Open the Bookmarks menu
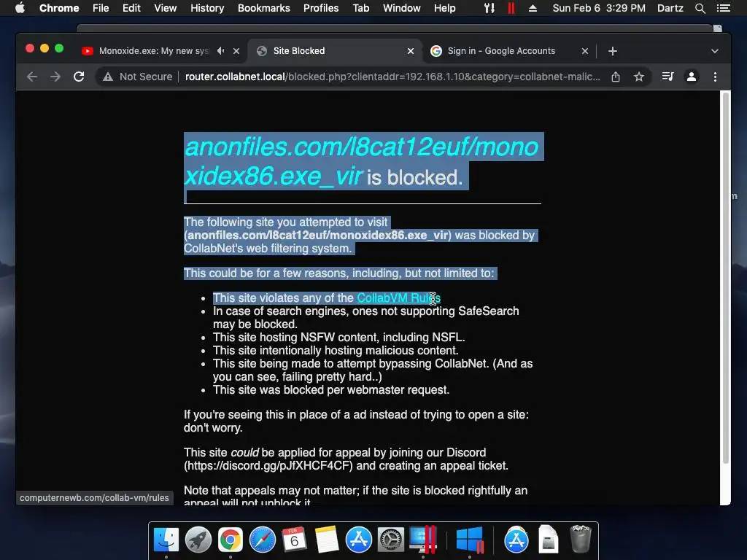The image size is (747, 560). 264,8
